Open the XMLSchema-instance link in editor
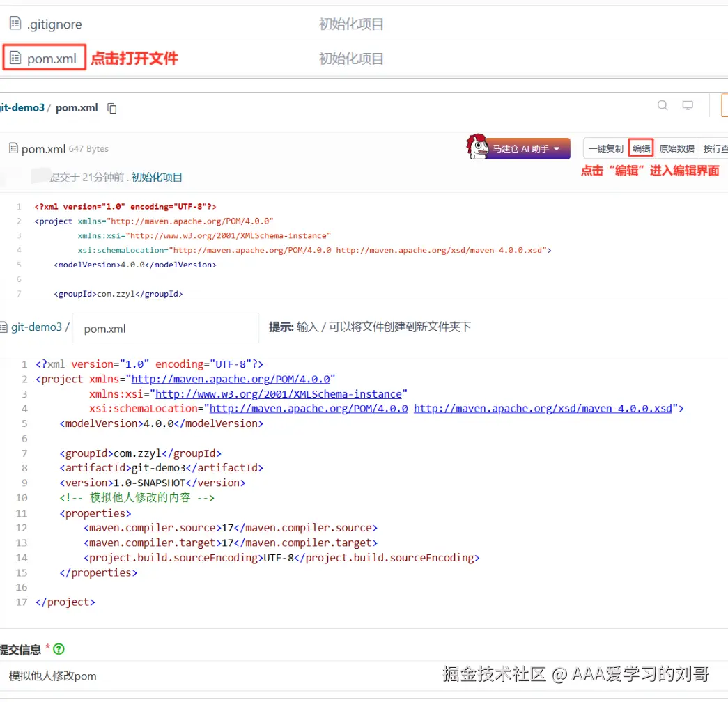The width and height of the screenshot is (728, 702). 279,394
